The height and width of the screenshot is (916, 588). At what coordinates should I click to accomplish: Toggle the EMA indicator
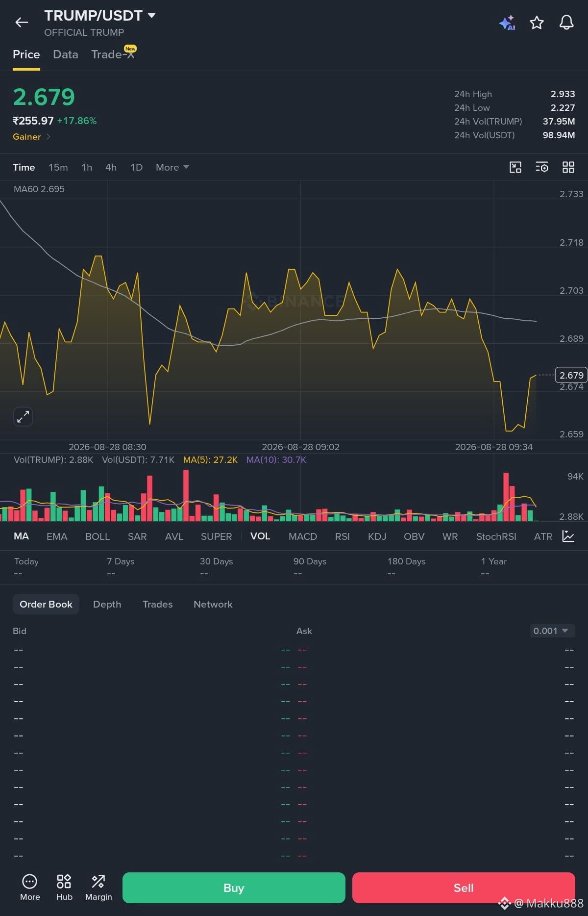tap(57, 536)
